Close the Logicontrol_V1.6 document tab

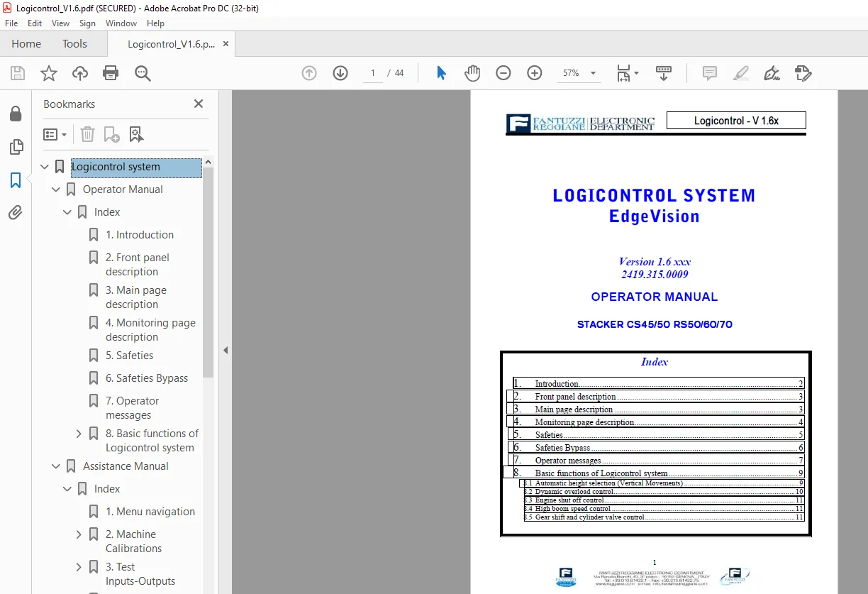226,44
